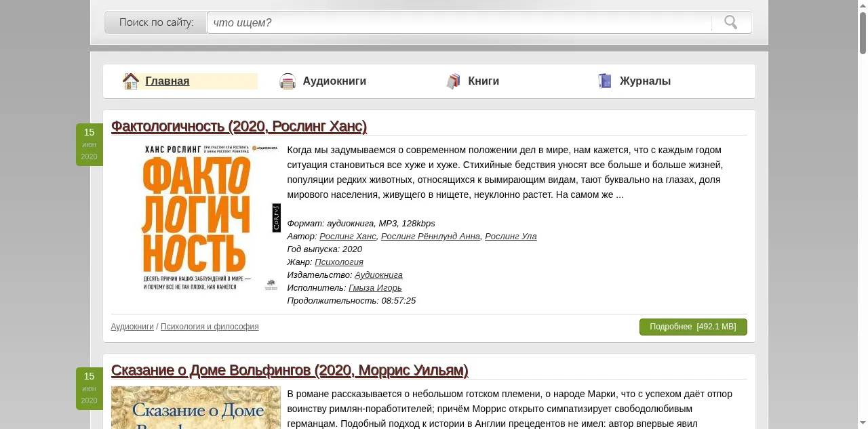This screenshot has width=868, height=429.
Task: Click the 'Поиск по сайту:' label
Action: tap(156, 22)
